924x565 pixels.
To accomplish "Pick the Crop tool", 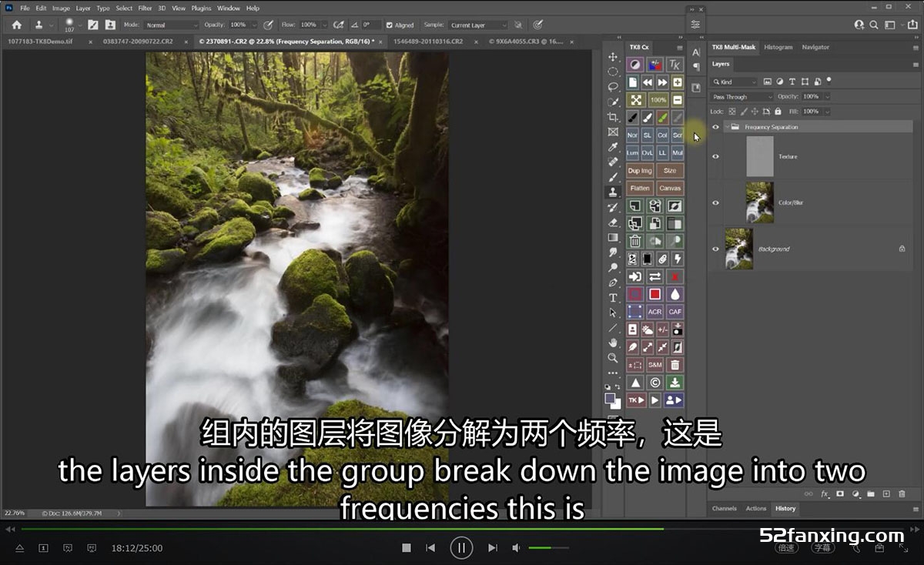I will [613, 117].
